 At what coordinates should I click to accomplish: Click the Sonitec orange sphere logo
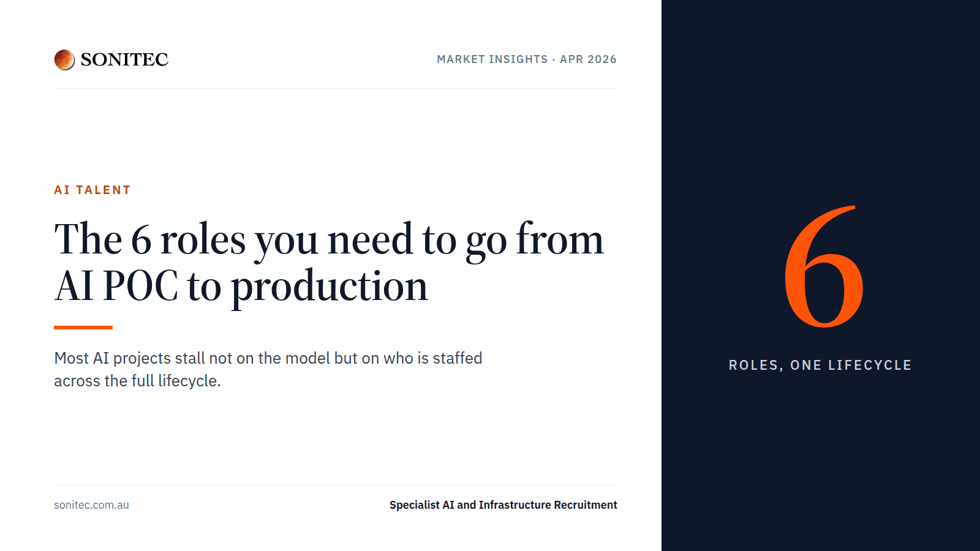(x=64, y=59)
